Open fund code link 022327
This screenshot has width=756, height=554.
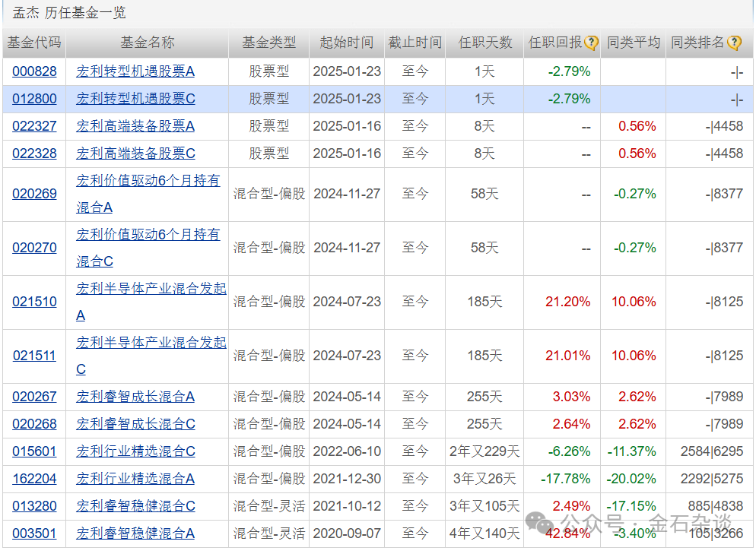click(x=34, y=127)
